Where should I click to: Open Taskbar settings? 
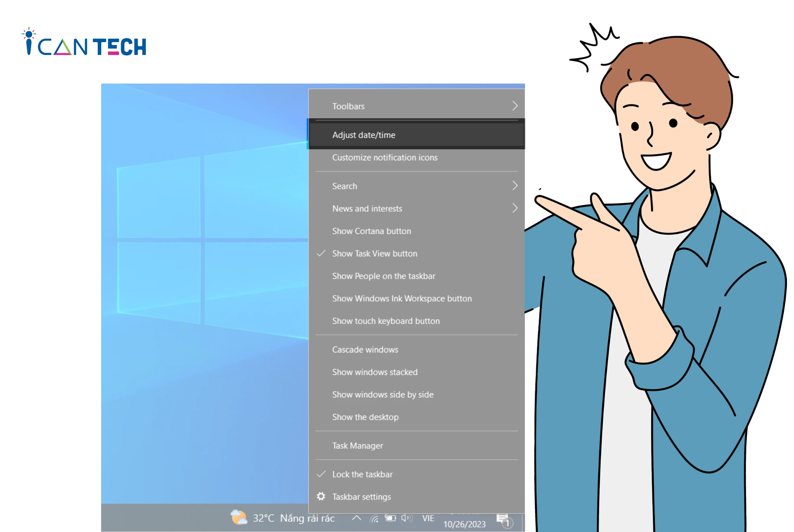417,497
